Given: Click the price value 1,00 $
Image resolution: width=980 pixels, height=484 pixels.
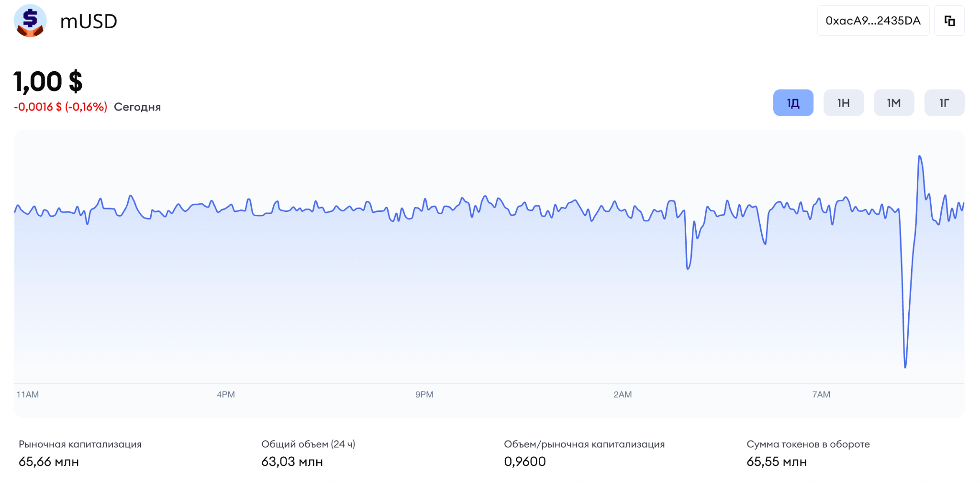Looking at the screenshot, I should tap(47, 81).
